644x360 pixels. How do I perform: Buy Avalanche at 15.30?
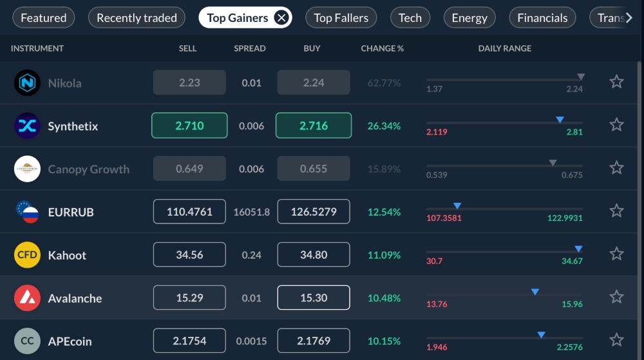314,298
